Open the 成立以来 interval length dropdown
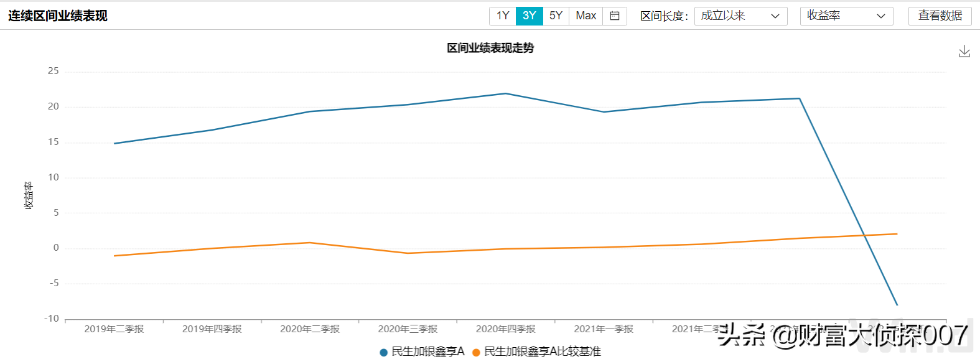980x359 pixels. (740, 16)
